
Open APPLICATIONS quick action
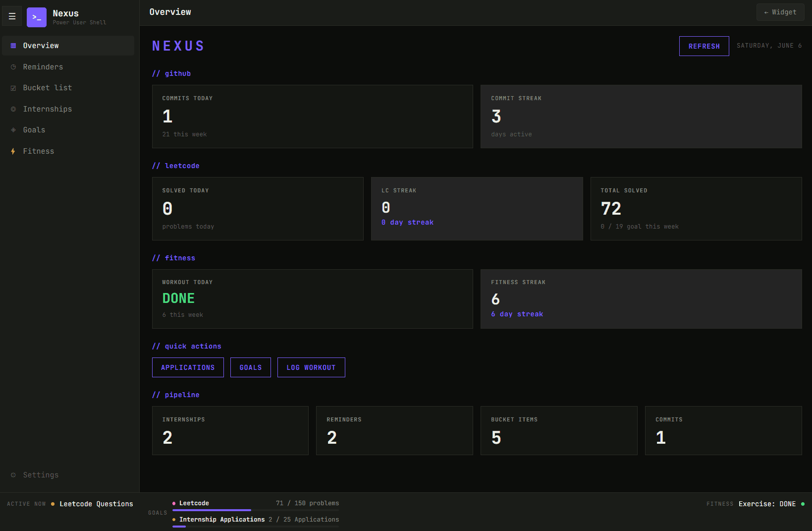click(x=188, y=367)
